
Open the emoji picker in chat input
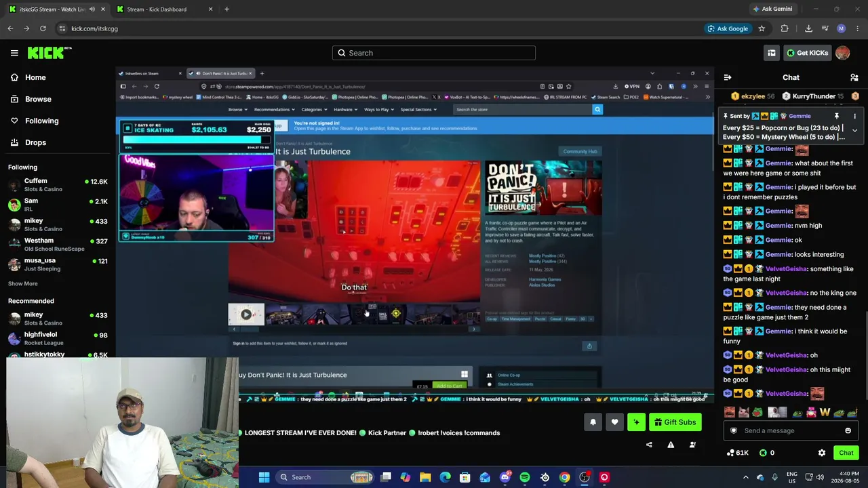pos(848,430)
